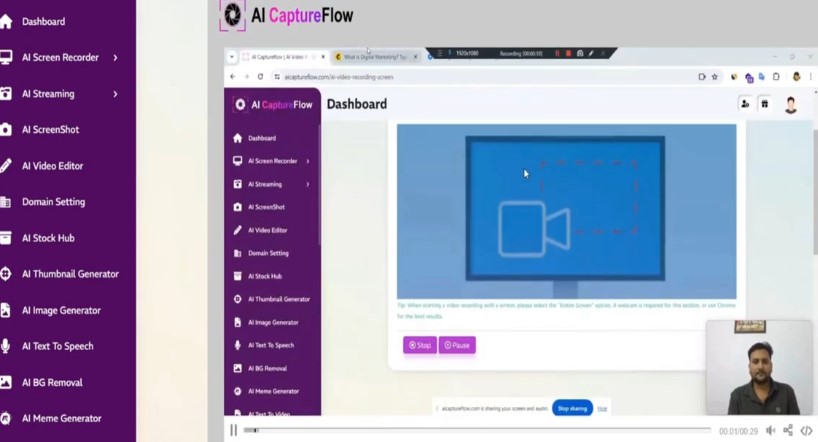Click the gift icon in the dashboard header
This screenshot has width=818, height=442.
764,104
